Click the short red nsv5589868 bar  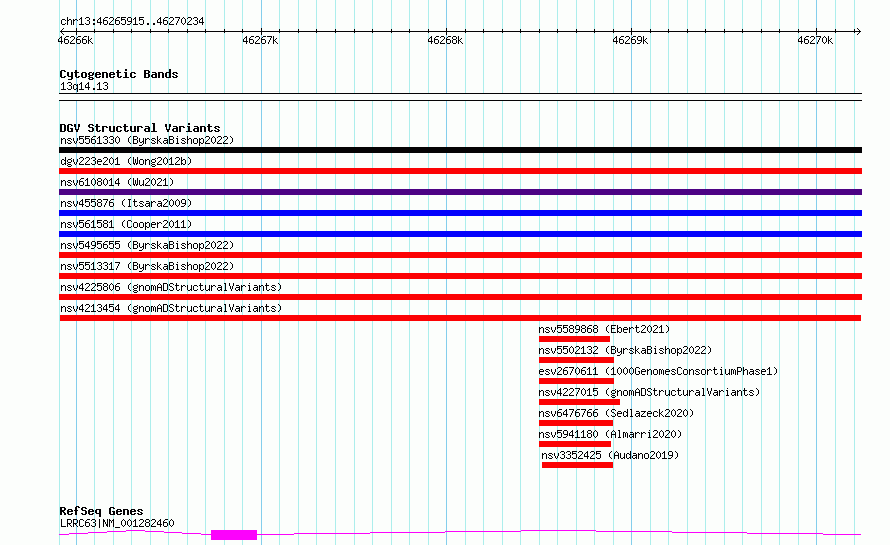574,339
